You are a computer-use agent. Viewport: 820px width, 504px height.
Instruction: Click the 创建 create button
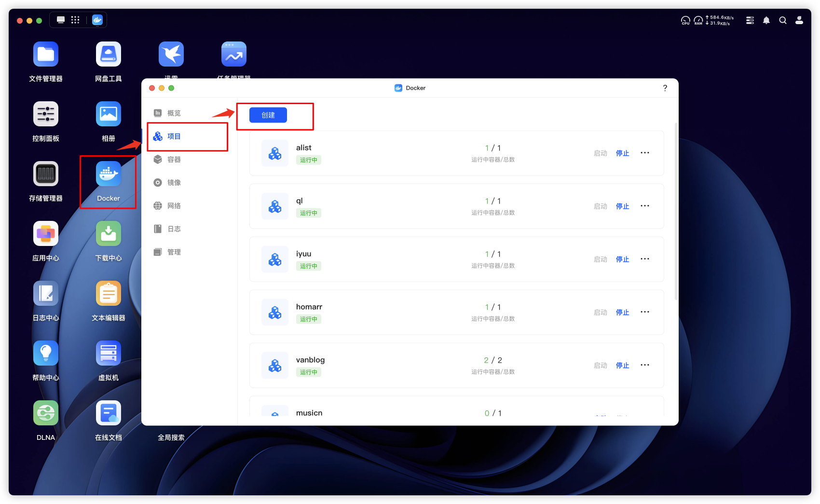click(268, 115)
